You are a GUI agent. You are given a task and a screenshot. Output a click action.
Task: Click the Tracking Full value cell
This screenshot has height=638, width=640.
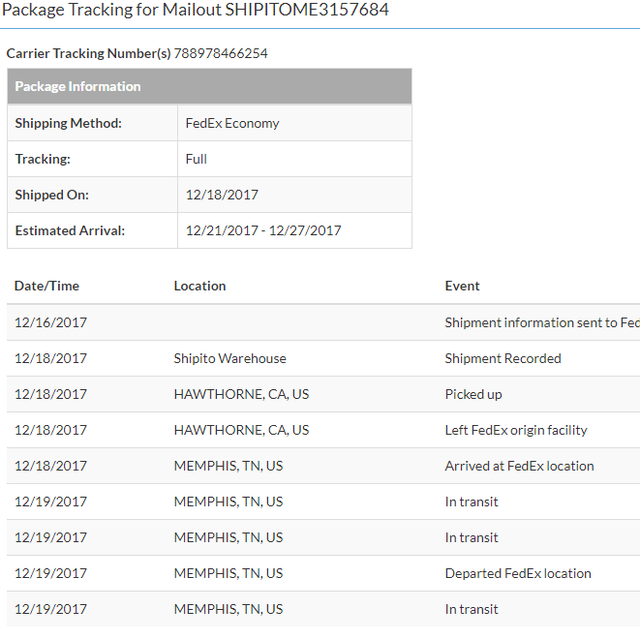294,159
